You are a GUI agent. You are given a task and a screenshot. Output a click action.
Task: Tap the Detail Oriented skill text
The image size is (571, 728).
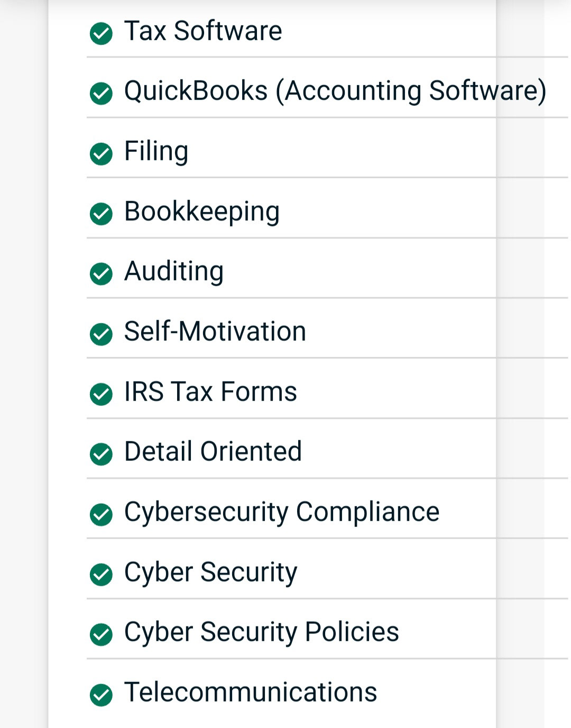(x=213, y=452)
